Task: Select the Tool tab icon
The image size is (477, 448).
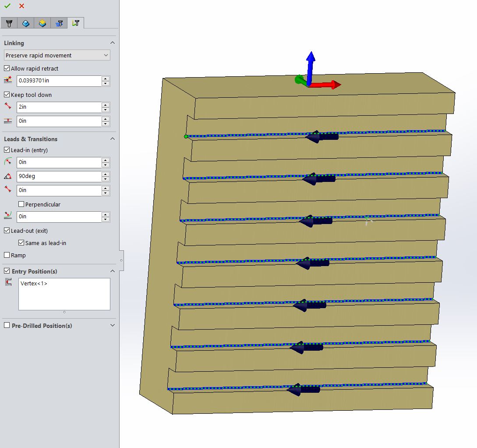Action: [9, 23]
